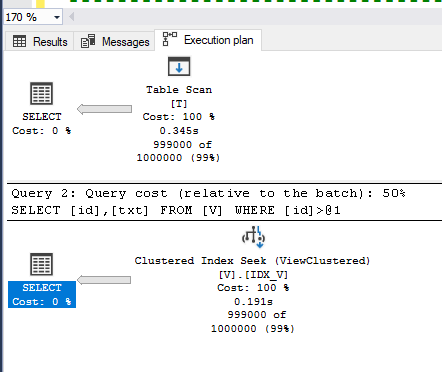This screenshot has width=442, height=372.
Task: Select the arrow from Clustered Index Seek
Action: point(104,280)
